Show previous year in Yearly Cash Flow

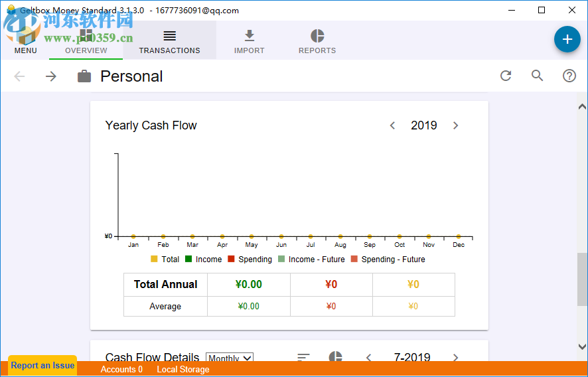pyautogui.click(x=393, y=125)
